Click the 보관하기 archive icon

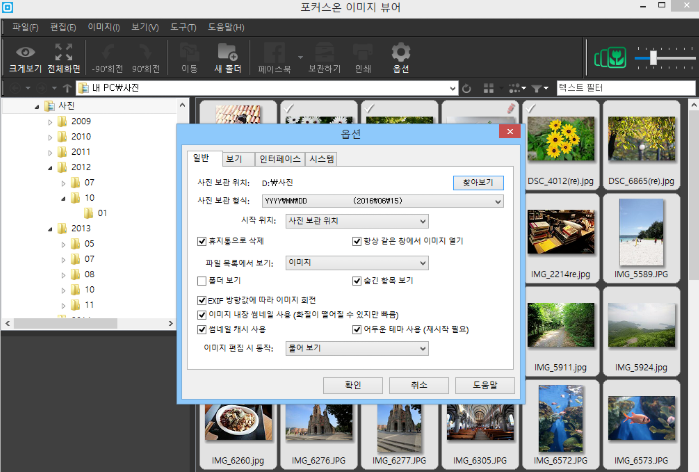coord(325,53)
